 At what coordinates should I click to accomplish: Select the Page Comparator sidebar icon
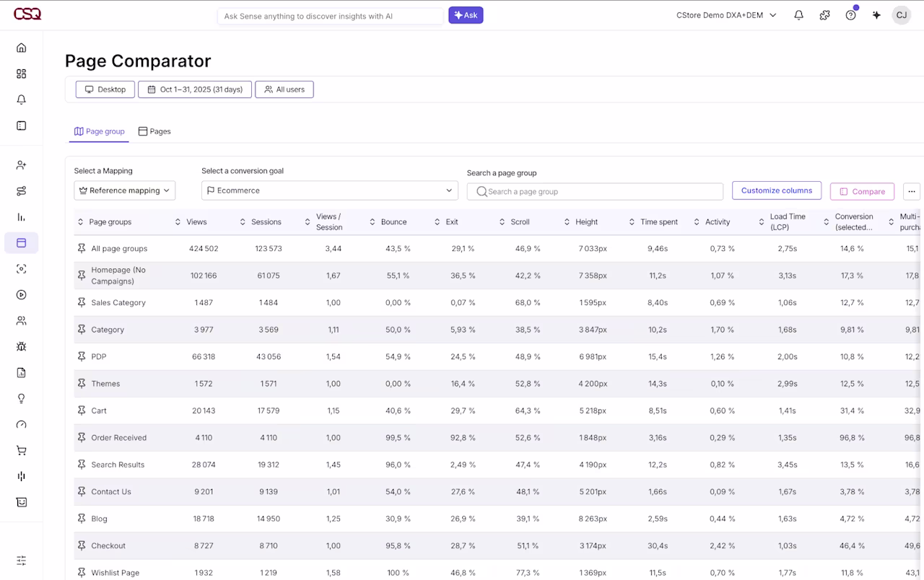[21, 243]
